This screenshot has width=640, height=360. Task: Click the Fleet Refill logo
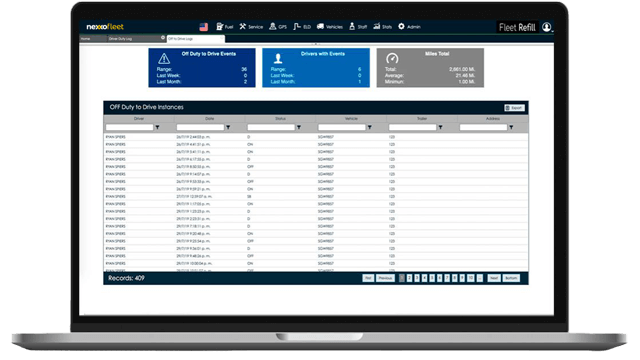click(517, 27)
